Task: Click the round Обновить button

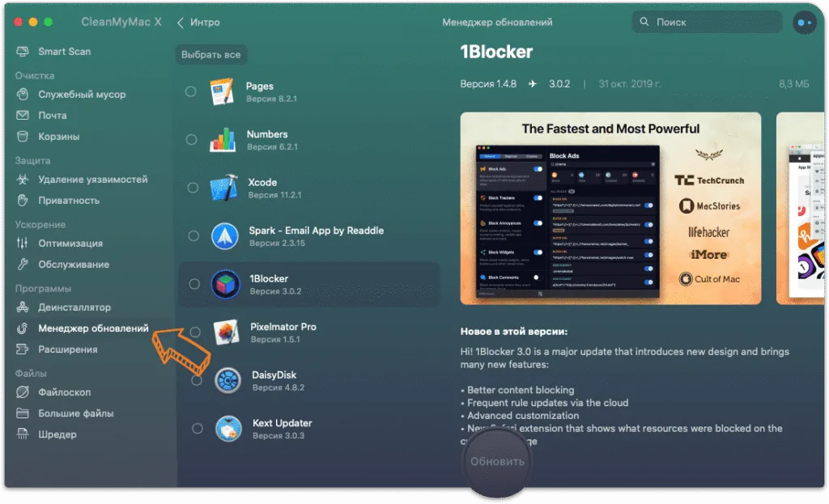Action: click(x=497, y=462)
